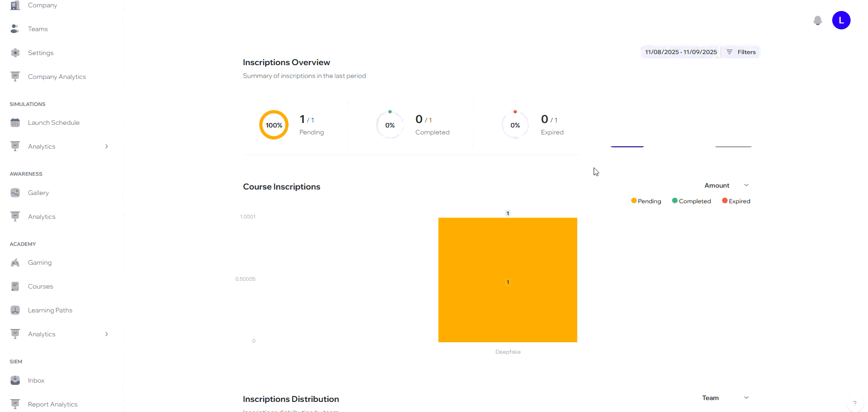Click the Settings gear icon
868x412 pixels.
15,53
